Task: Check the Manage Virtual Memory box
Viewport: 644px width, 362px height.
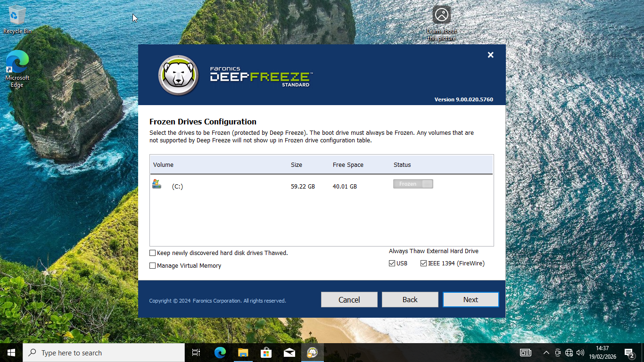Action: point(153,266)
